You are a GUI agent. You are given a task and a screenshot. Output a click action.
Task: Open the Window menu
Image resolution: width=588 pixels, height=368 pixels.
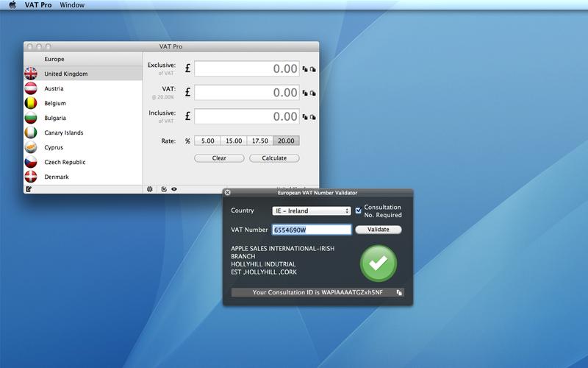tap(72, 5)
